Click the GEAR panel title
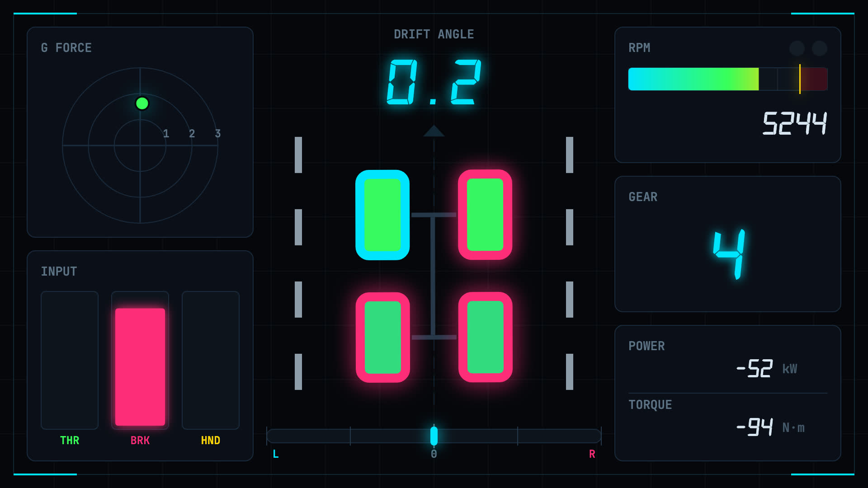Image resolution: width=868 pixels, height=488 pixels. [643, 197]
